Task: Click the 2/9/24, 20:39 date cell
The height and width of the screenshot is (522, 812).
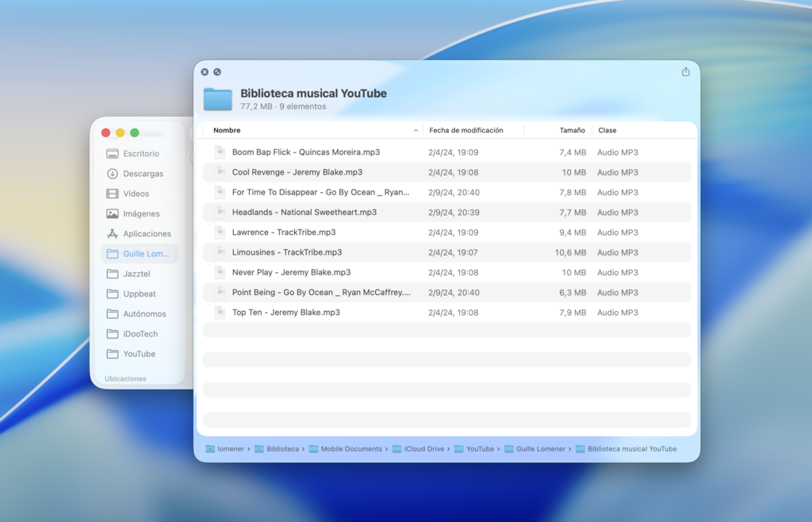Action: click(x=454, y=213)
